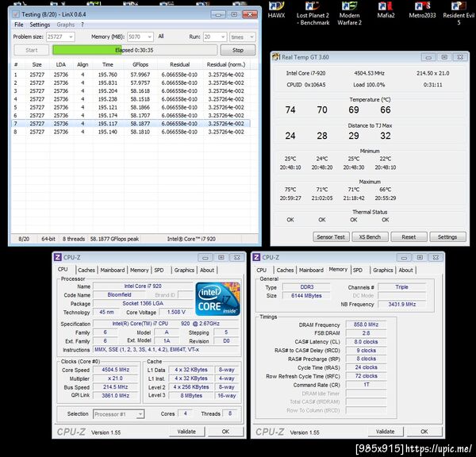Click the NB Frequency 3431.9 MHz field
476x457 pixels.
402,304
